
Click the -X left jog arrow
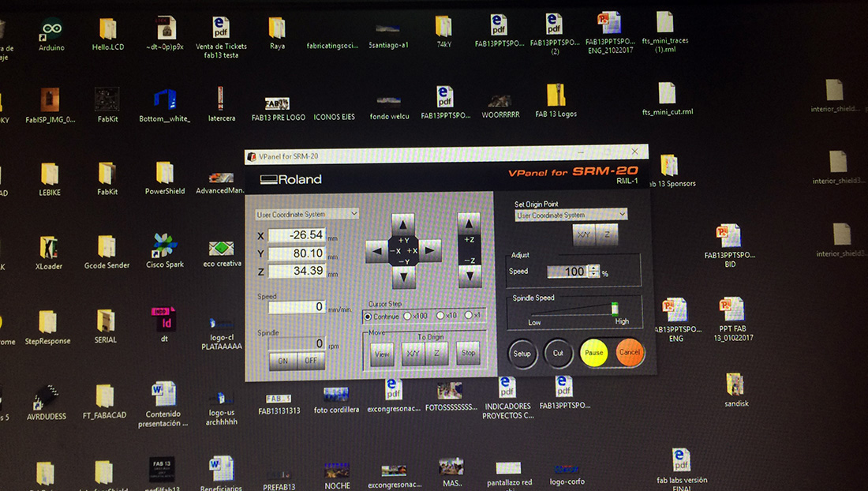[377, 251]
